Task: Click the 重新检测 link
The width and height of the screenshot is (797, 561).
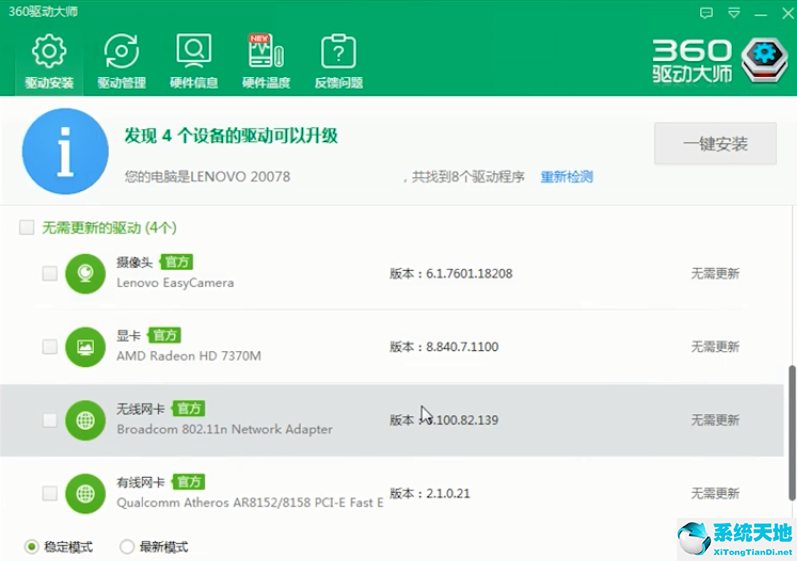Action: click(567, 177)
